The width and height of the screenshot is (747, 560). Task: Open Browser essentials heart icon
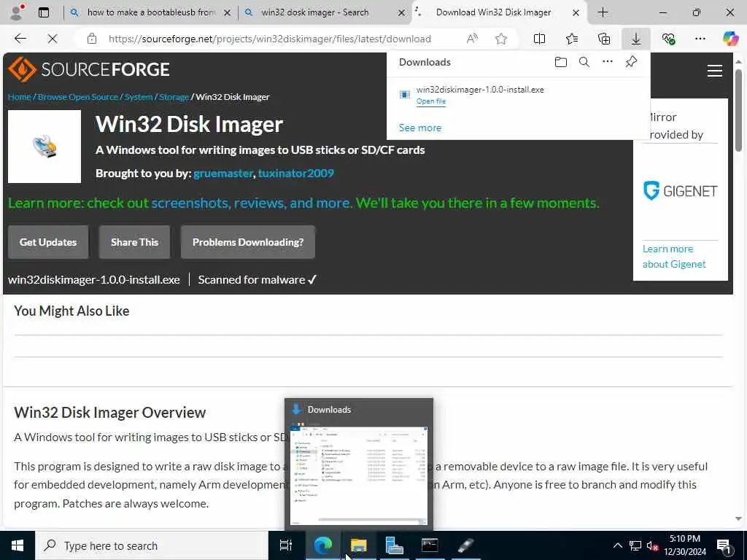(x=668, y=39)
